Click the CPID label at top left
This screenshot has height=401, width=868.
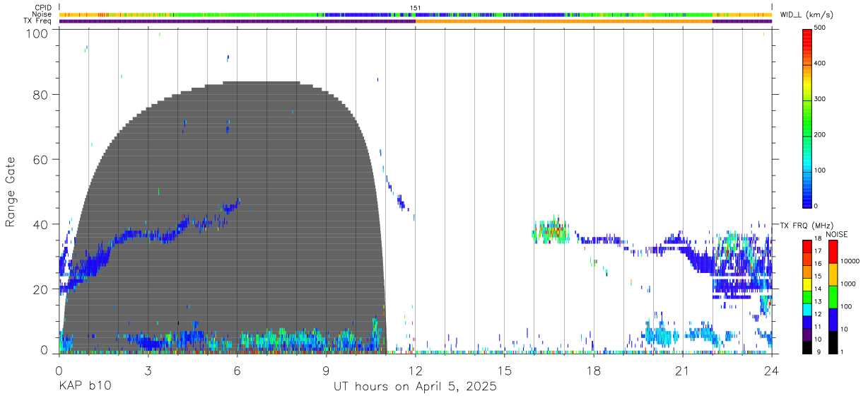click(43, 8)
